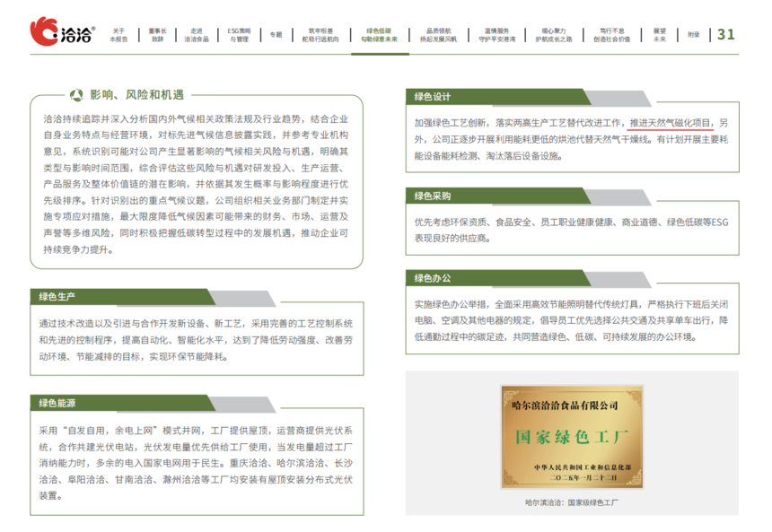The image size is (772, 532).
Task: Click the underlined 推进天然气磁化项目 text
Action: coord(671,123)
